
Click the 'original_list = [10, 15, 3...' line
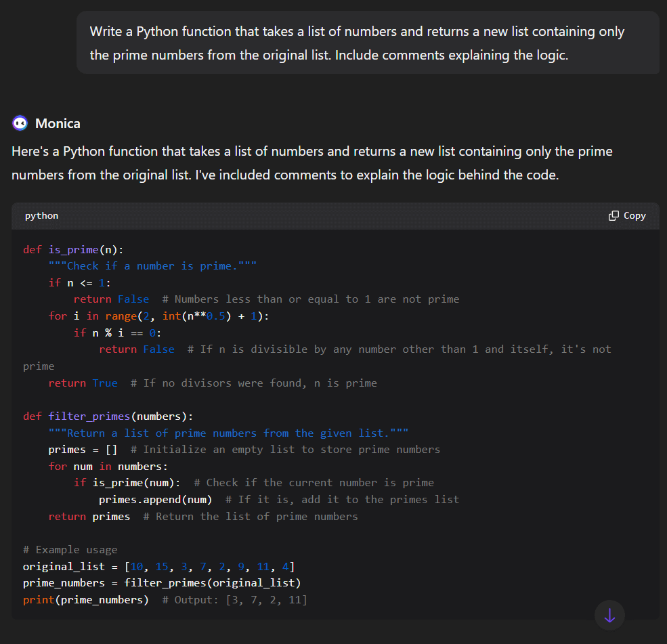[x=158, y=567]
